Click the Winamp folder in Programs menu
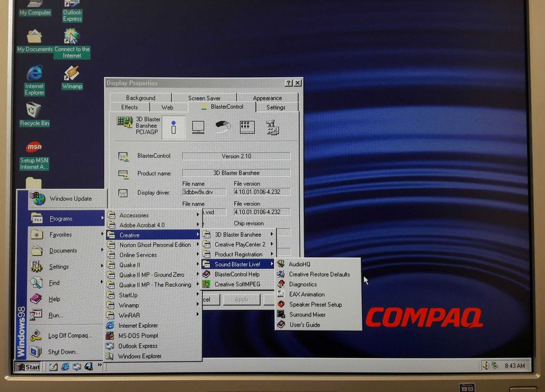 point(154,305)
